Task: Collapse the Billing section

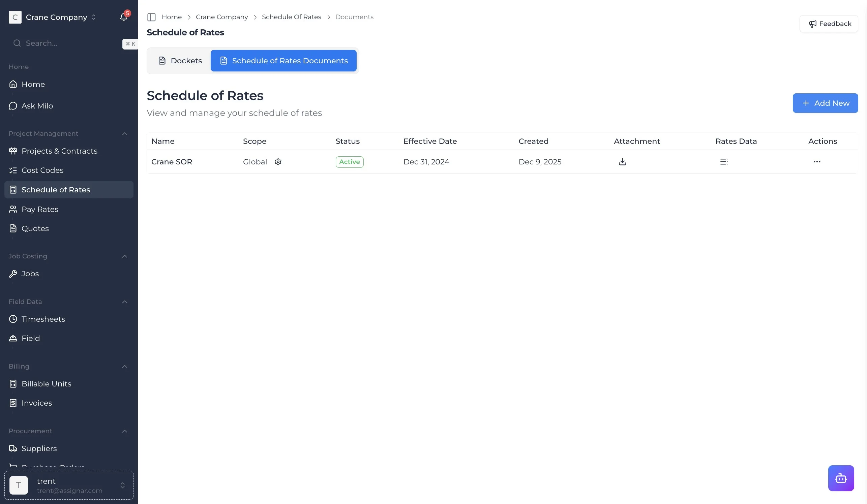Action: (124, 367)
